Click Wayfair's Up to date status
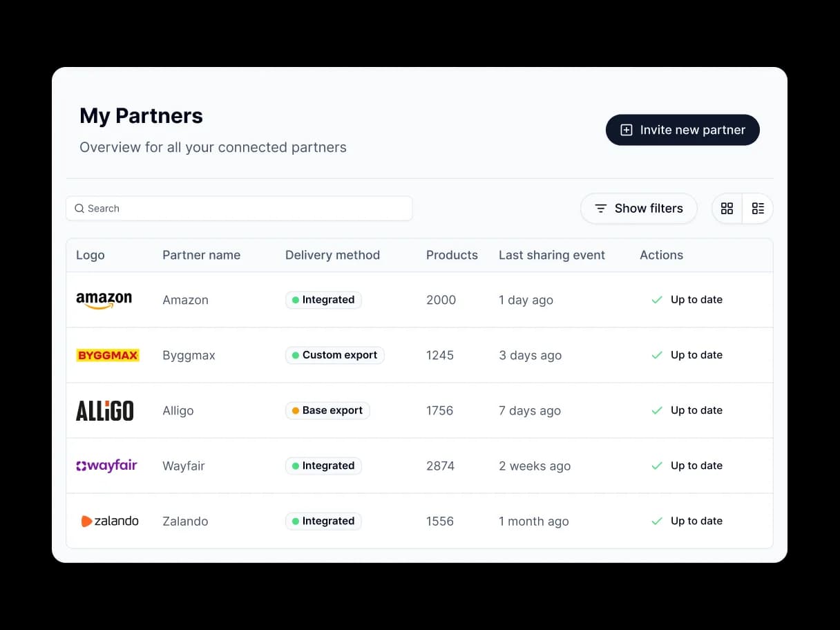This screenshot has height=630, width=840. coord(696,466)
